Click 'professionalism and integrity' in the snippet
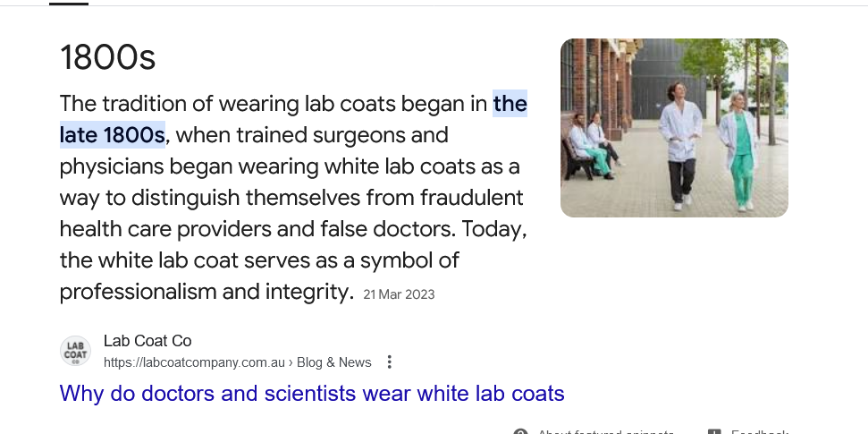Image resolution: width=868 pixels, height=434 pixels. tap(206, 292)
